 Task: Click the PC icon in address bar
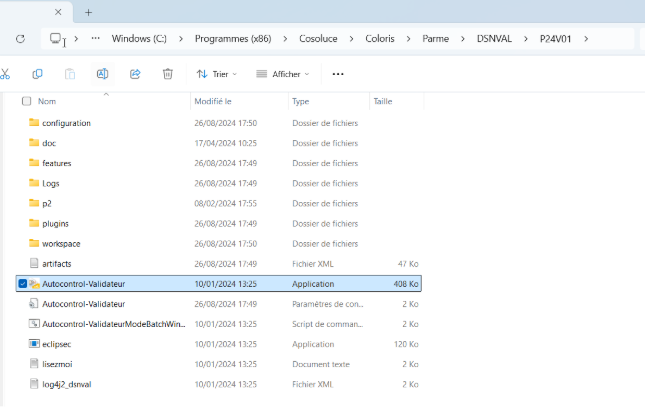56,38
